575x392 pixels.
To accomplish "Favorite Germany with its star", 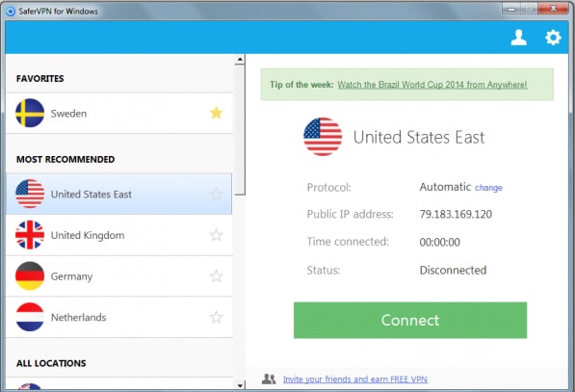I will (216, 275).
